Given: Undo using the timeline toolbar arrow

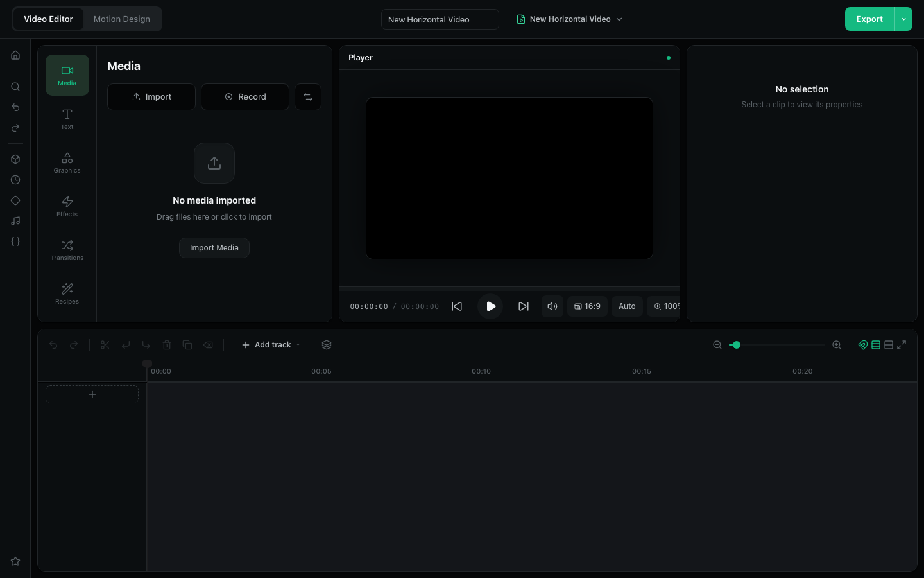Looking at the screenshot, I should point(53,345).
